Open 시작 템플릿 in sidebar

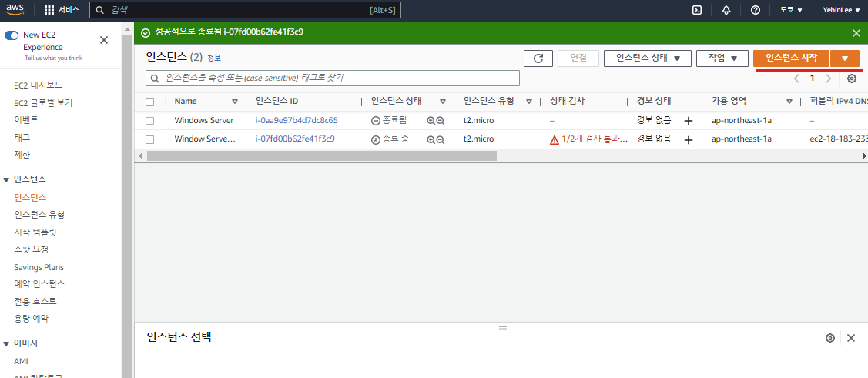35,232
